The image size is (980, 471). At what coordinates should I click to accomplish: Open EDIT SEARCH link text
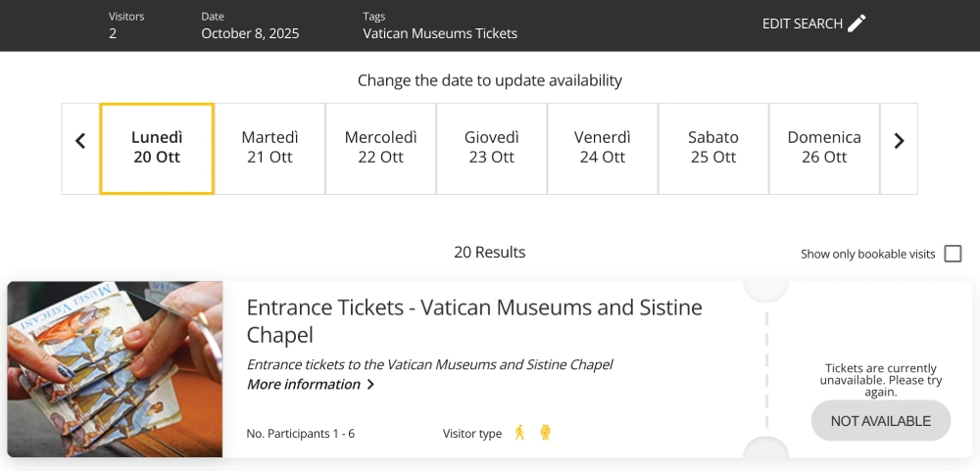coord(803,24)
